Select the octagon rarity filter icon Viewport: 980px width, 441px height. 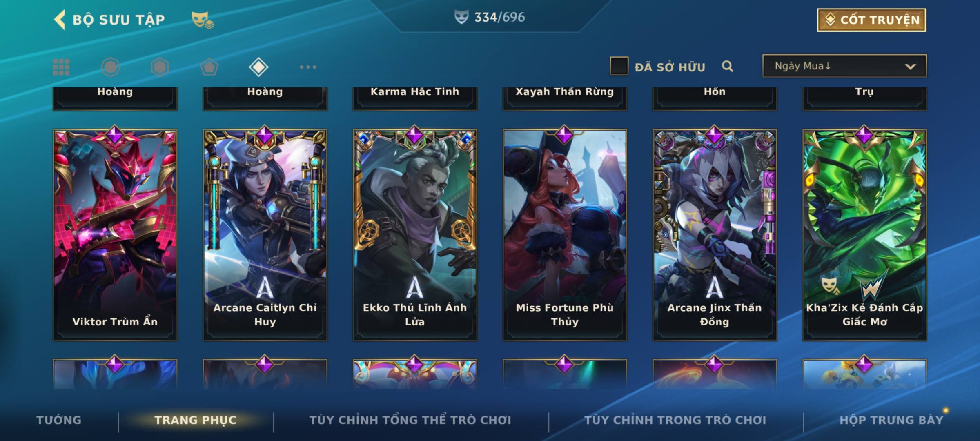coord(110,67)
